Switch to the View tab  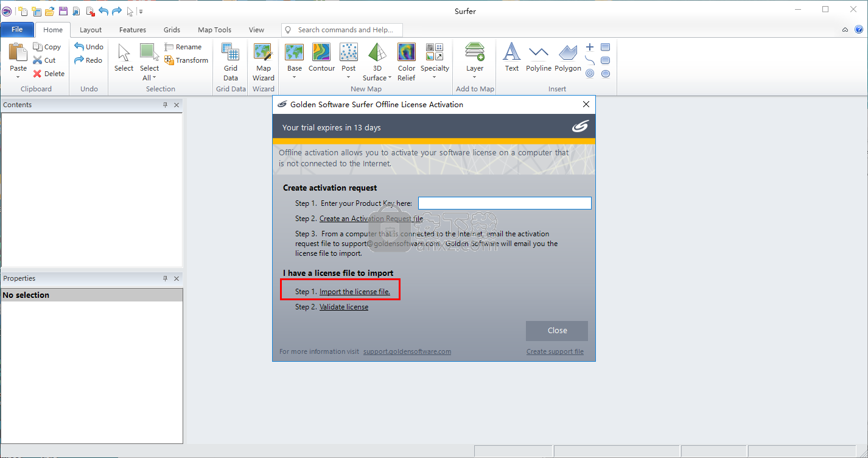257,30
